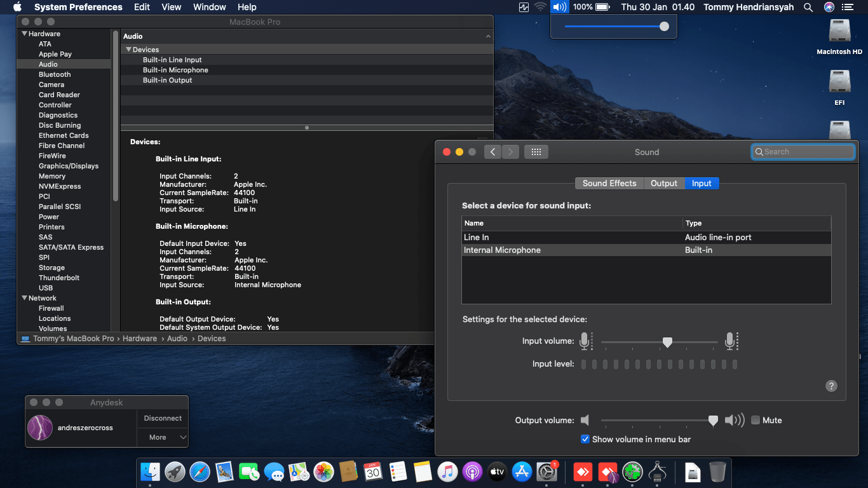Open the AnyDesk More dropdown

pyautogui.click(x=163, y=437)
